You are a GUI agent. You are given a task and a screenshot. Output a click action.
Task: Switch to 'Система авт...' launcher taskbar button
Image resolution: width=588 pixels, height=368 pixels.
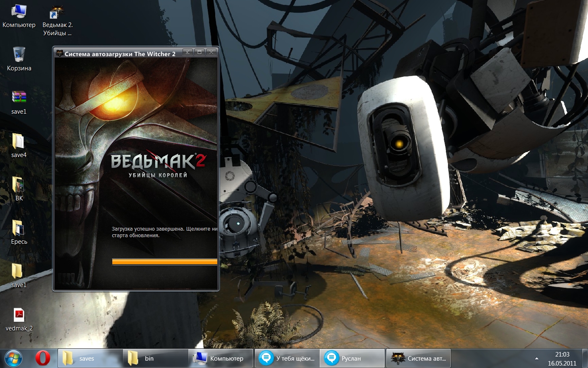418,358
